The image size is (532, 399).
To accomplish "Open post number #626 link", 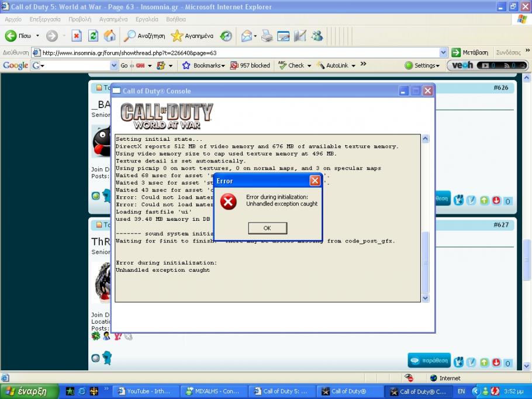I will point(501,88).
